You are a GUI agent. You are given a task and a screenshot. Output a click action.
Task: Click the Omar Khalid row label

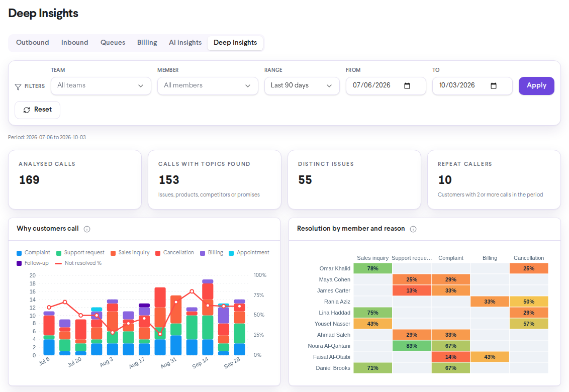(335, 268)
